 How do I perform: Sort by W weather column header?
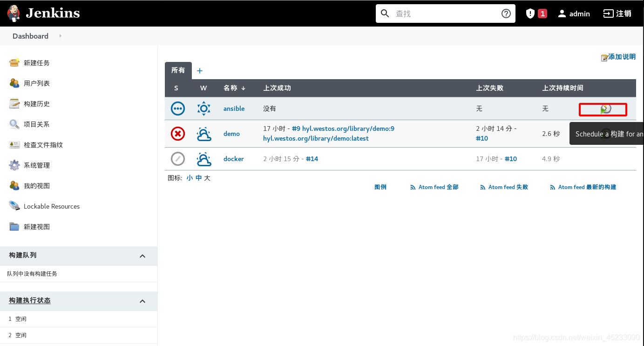(203, 88)
